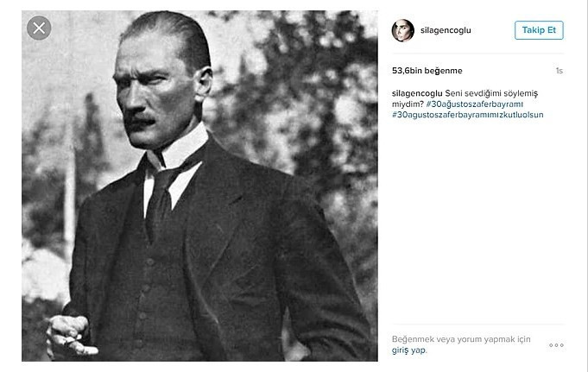588x372 pixels.
Task: Open the #30ağustoszaferbayramı hashtag
Action: [474, 104]
